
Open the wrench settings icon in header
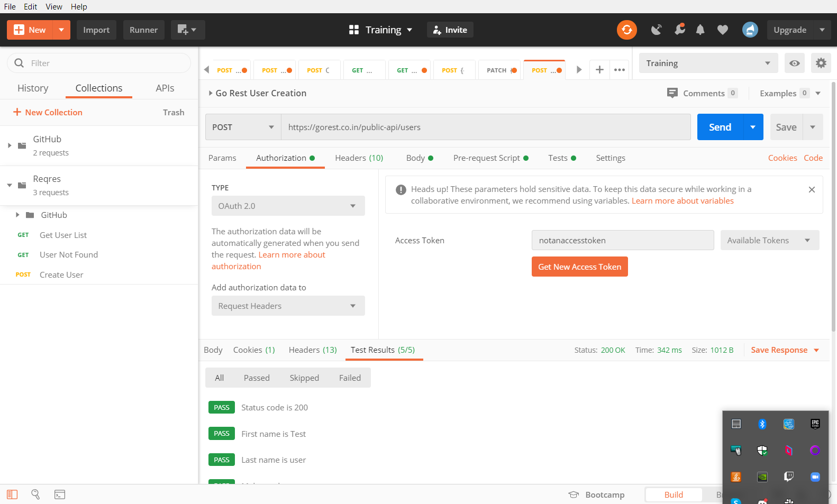click(x=679, y=30)
